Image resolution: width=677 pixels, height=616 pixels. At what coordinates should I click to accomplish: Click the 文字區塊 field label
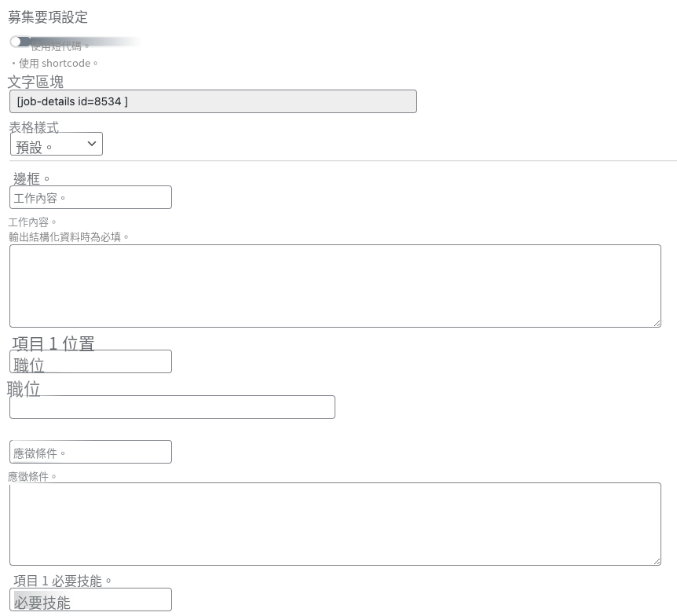(36, 82)
